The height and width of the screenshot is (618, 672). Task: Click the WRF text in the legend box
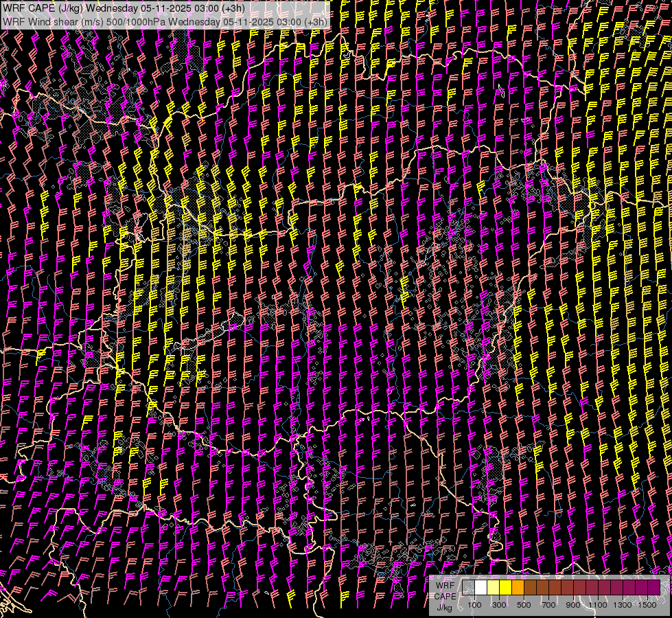tap(445, 586)
